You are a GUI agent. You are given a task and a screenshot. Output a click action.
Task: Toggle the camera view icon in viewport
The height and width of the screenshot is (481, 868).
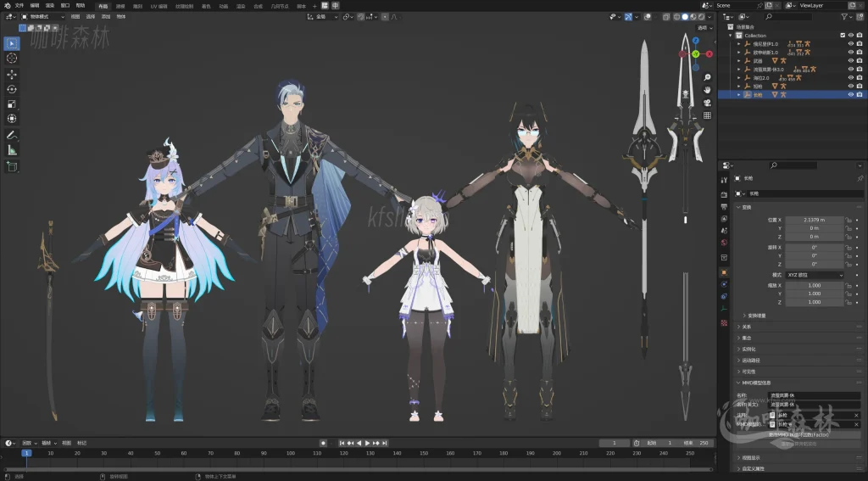(x=707, y=103)
